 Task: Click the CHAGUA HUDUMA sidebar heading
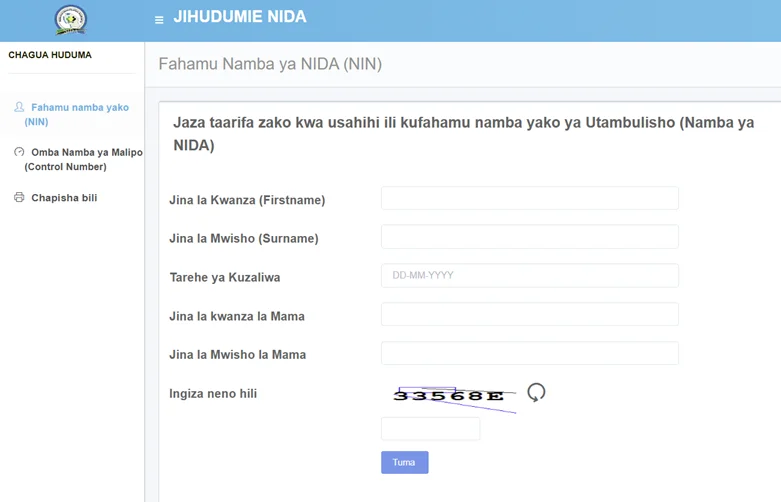point(50,55)
